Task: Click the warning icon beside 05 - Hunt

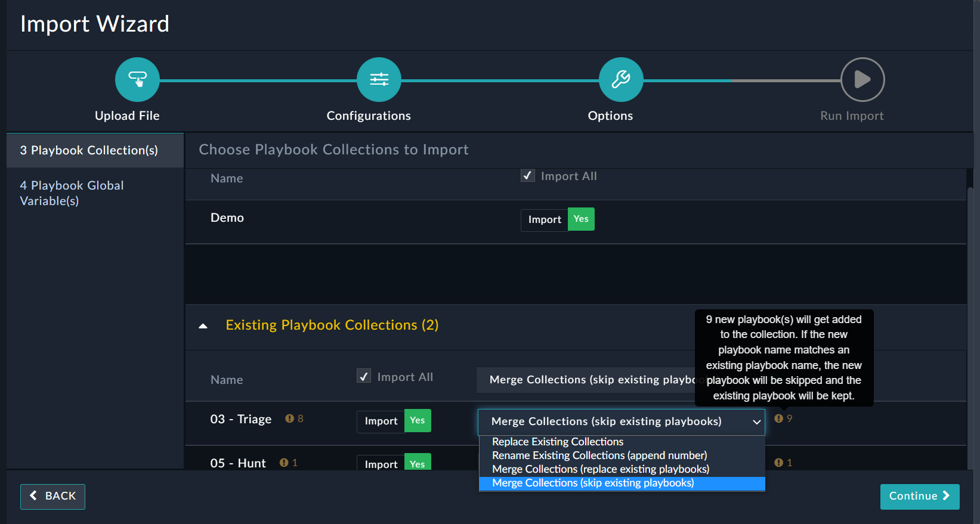Action: pyautogui.click(x=284, y=463)
